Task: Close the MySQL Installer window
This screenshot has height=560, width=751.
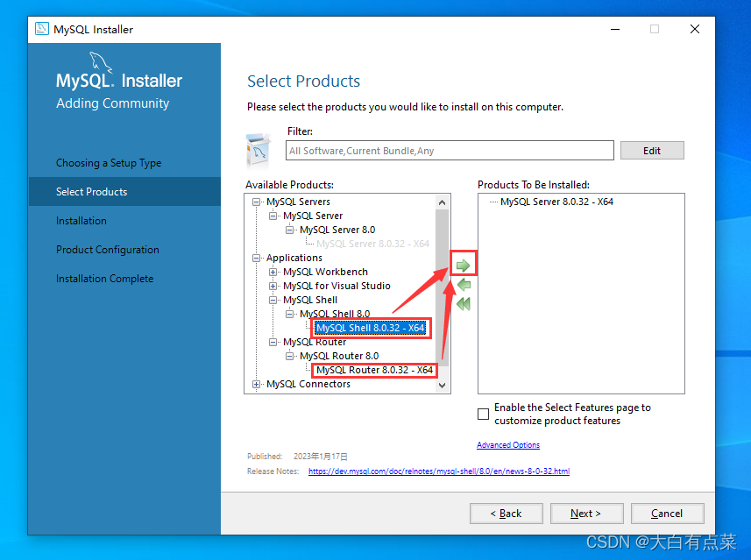Action: (695, 29)
